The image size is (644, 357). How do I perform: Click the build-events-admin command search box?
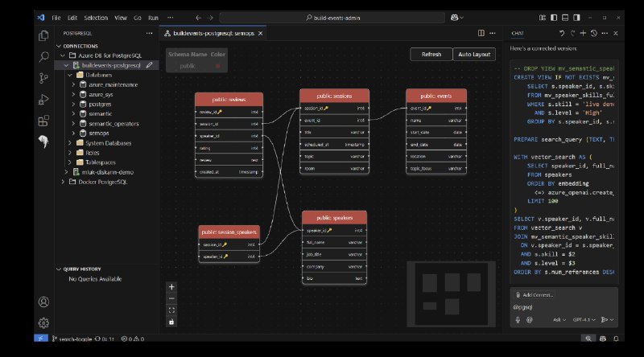click(x=332, y=18)
